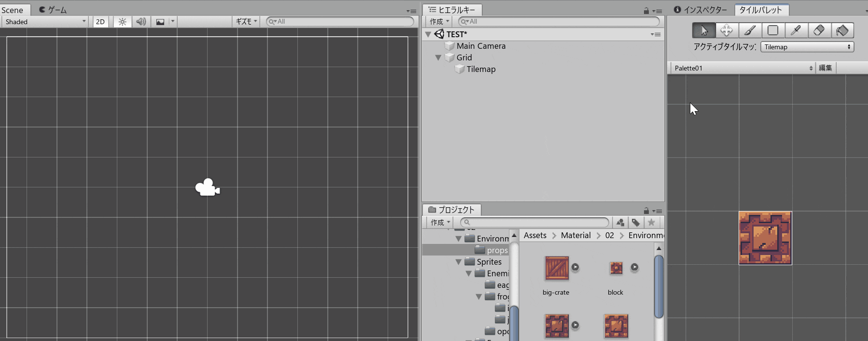Toggle scene lighting sun icon
This screenshot has height=341, width=868.
123,22
